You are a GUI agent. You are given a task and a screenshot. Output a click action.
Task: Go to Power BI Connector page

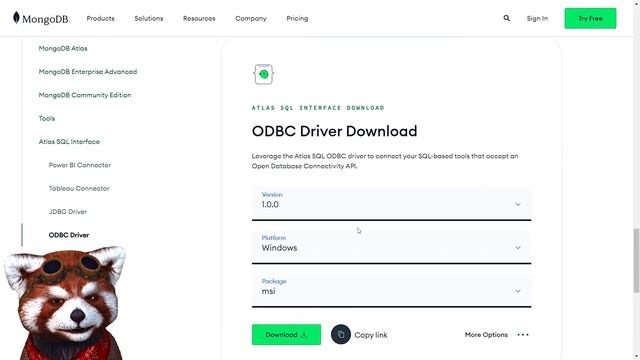coord(80,165)
